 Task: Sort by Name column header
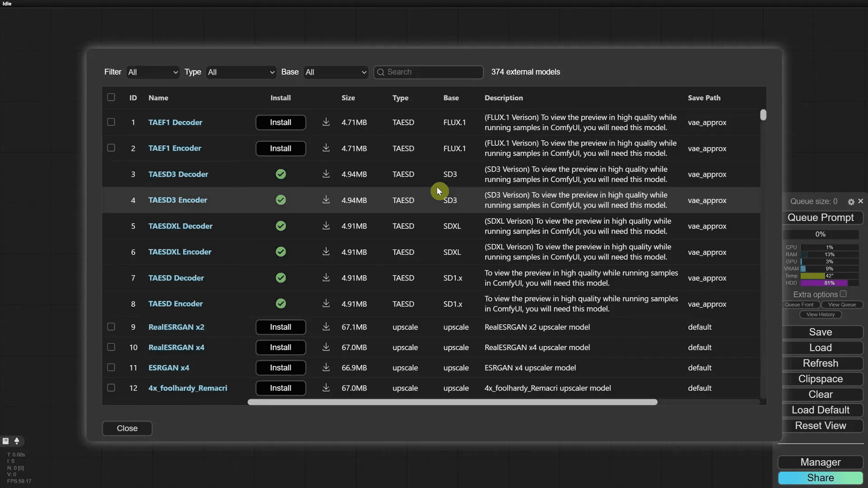(158, 98)
